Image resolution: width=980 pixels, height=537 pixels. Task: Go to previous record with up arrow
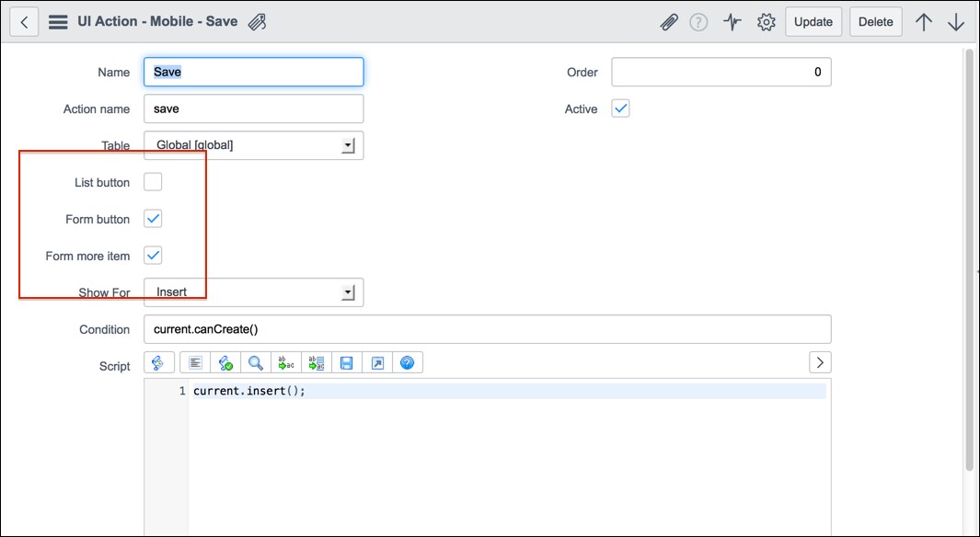(923, 22)
